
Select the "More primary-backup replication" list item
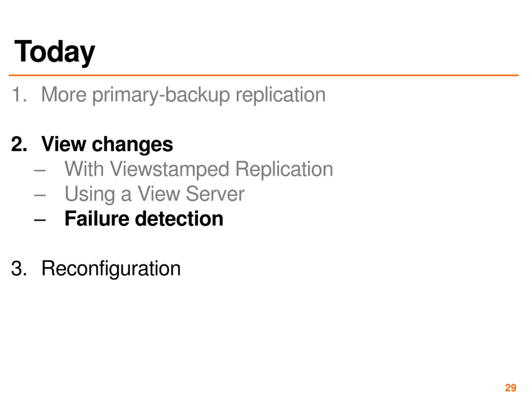(x=183, y=95)
